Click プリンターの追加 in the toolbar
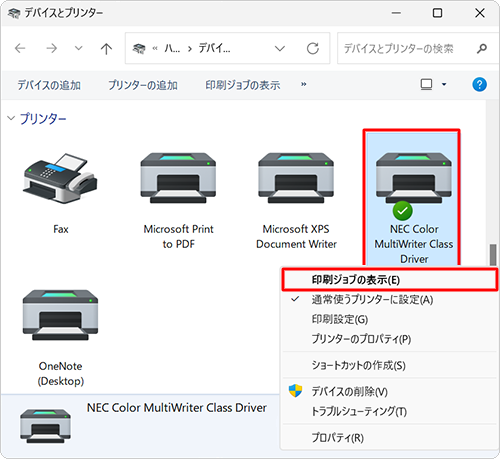The height and width of the screenshot is (459, 500). 143,85
